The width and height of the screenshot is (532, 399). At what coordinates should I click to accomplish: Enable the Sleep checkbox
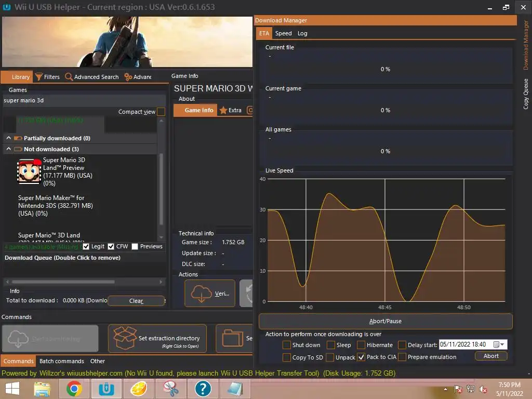(x=331, y=345)
